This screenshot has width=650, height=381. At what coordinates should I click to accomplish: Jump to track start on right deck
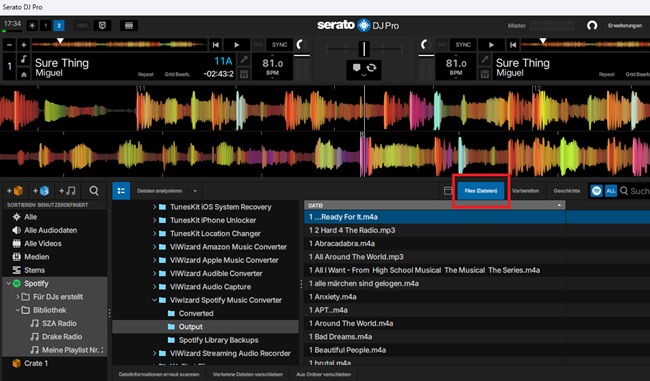[513, 45]
